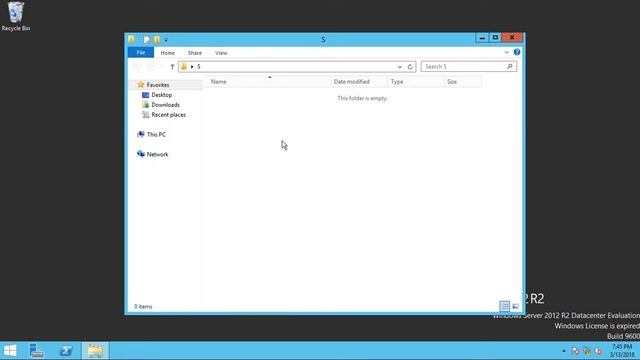
Task: Open the Share ribbon tab
Action: point(195,53)
